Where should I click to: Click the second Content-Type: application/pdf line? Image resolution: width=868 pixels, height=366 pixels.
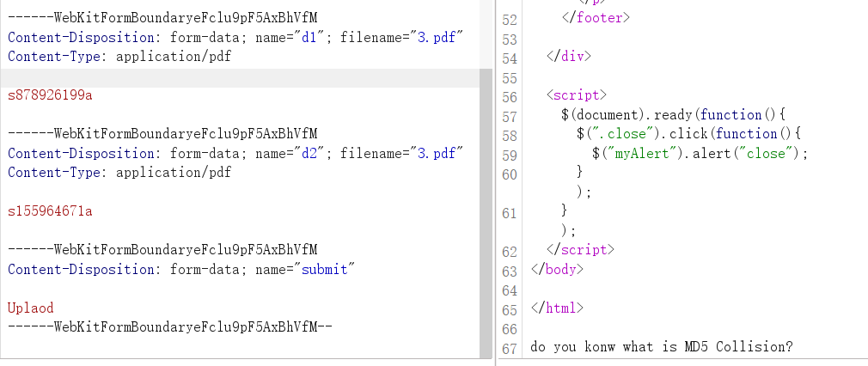(119, 172)
